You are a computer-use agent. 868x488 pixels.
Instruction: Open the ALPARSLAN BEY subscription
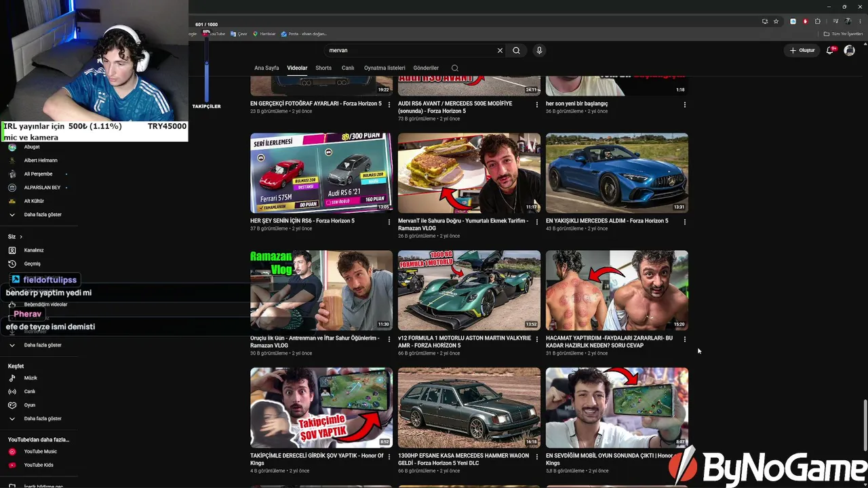tap(42, 188)
